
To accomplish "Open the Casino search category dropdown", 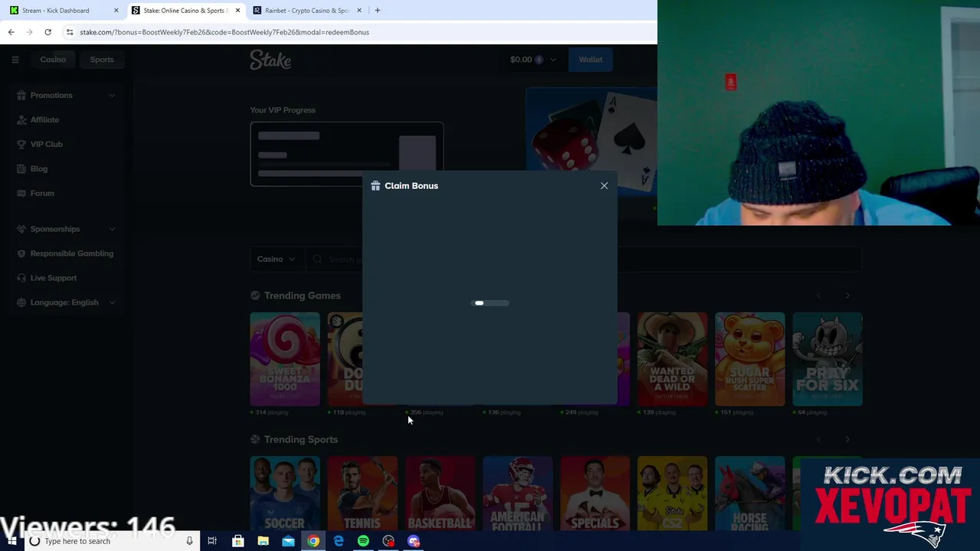I will click(276, 259).
